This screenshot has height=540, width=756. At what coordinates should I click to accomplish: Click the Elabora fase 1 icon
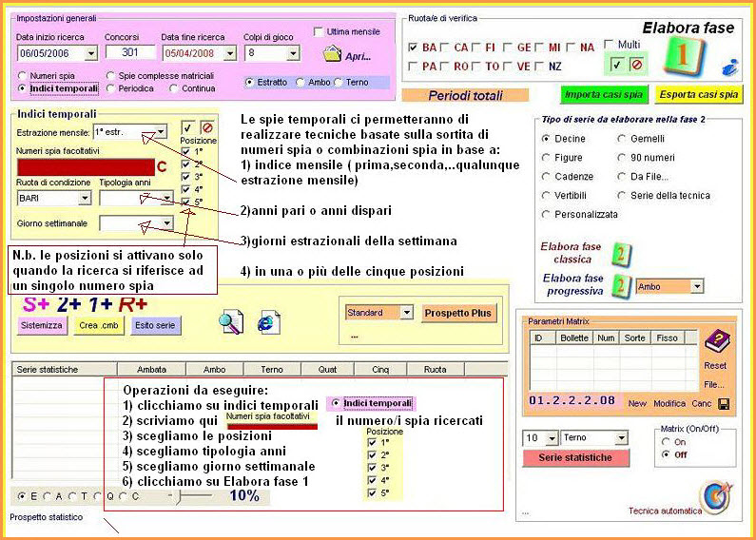(683, 56)
